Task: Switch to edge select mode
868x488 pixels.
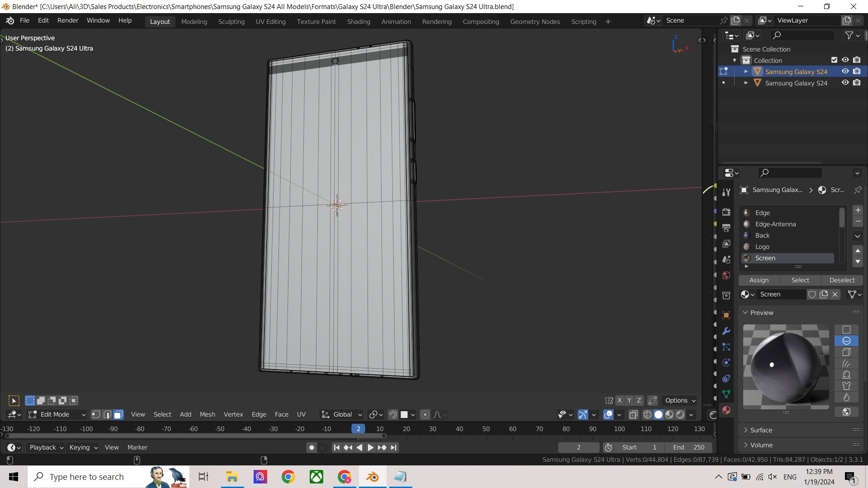Action: pyautogui.click(x=107, y=414)
